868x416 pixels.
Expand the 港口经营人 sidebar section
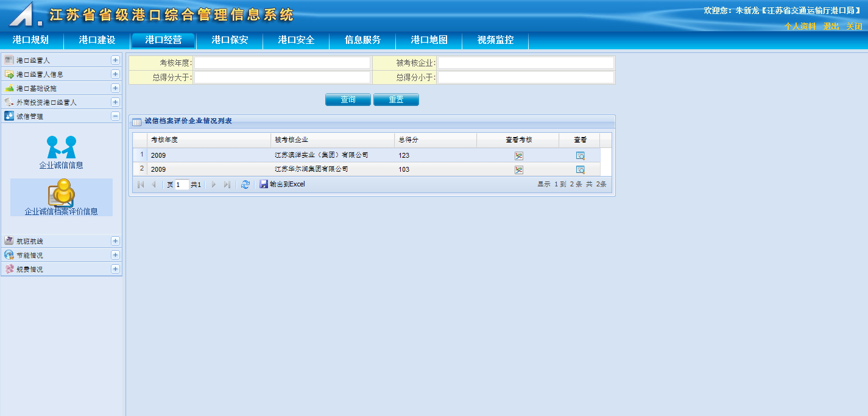click(115, 60)
